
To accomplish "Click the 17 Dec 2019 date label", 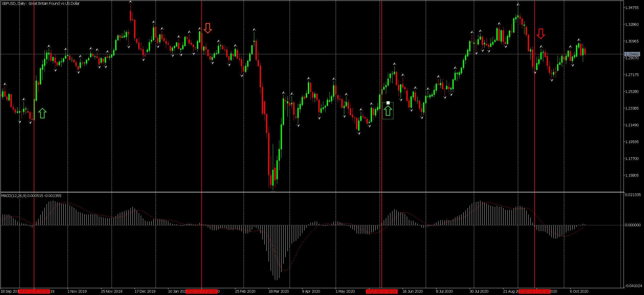I will [x=145, y=291].
